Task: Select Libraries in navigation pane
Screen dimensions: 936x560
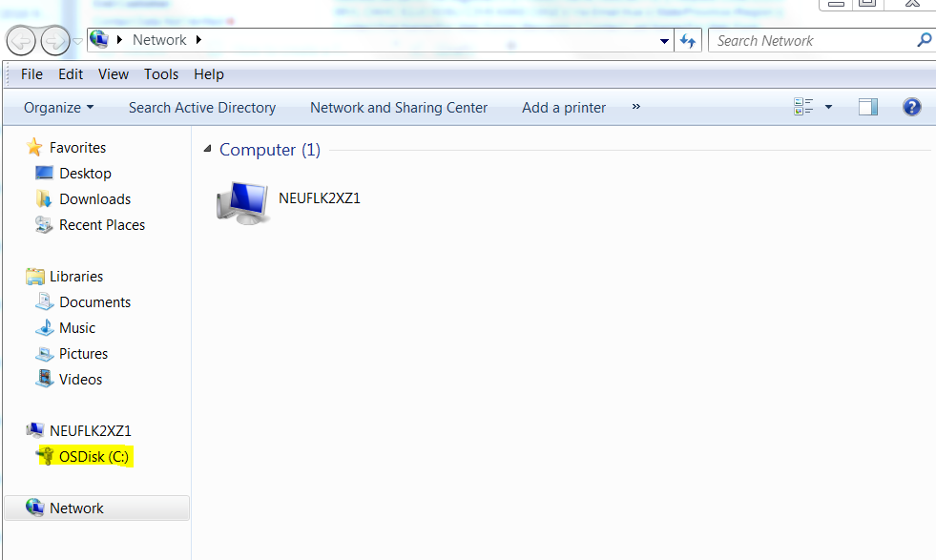Action: [x=76, y=277]
